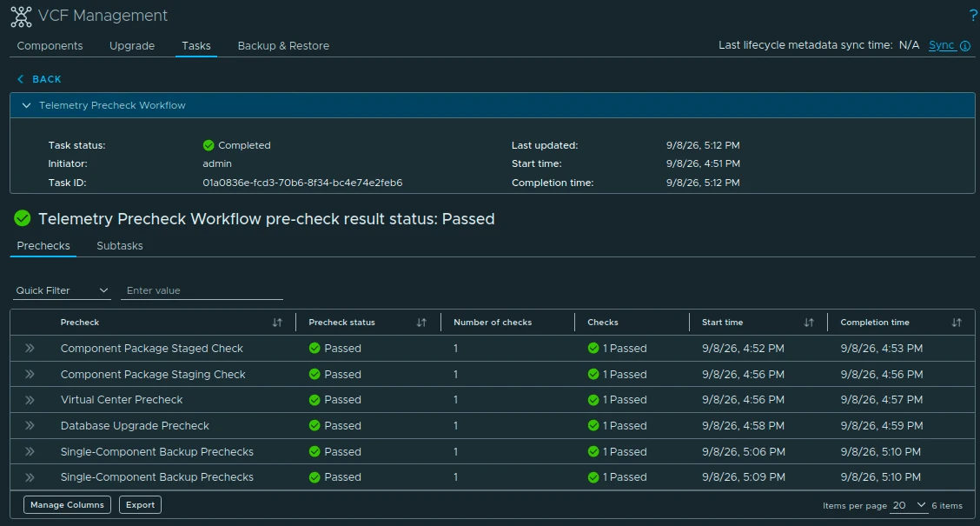The height and width of the screenshot is (526, 980).
Task: Click the Start time value 4:51 PM
Action: 703,163
